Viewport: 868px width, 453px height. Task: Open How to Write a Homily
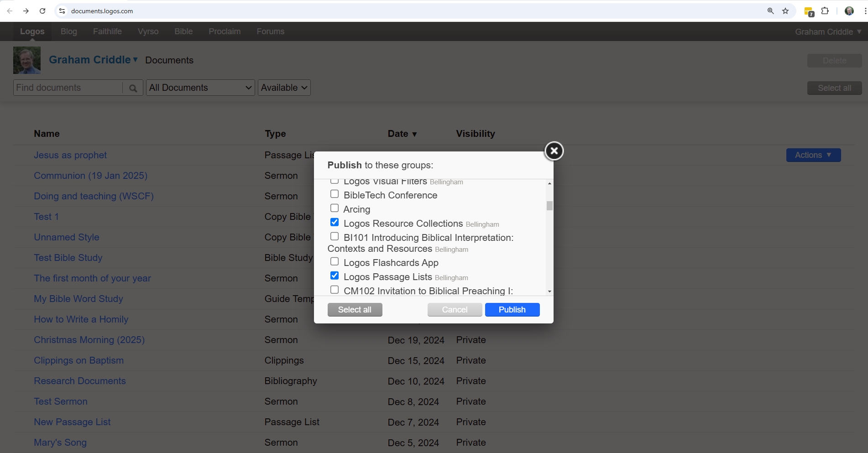coord(81,319)
